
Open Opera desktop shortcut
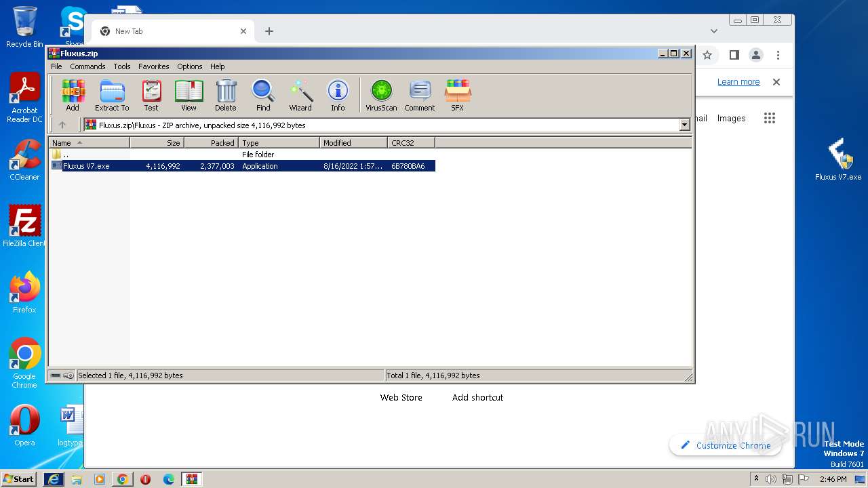click(24, 426)
